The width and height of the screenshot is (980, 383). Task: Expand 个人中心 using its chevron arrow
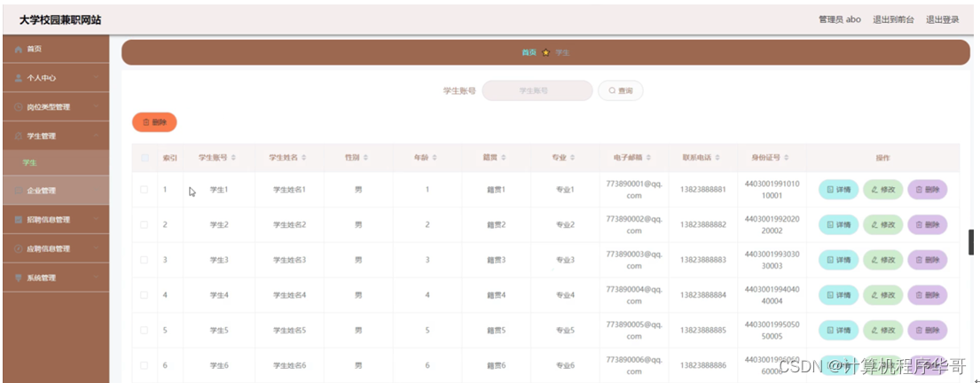tap(97, 78)
